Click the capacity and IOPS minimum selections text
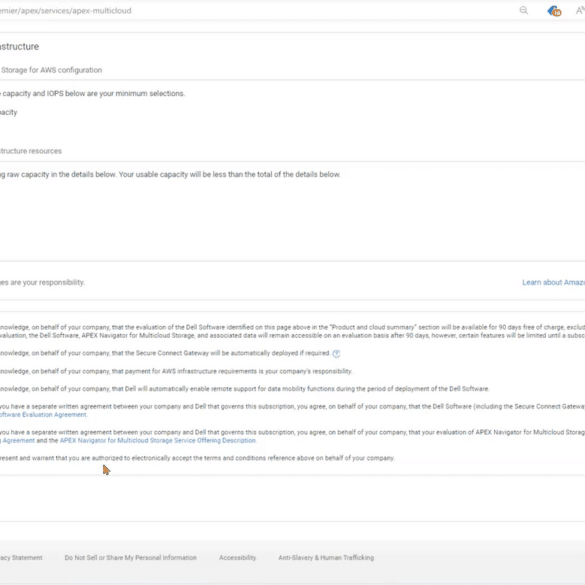The width and height of the screenshot is (585, 585). [x=93, y=94]
